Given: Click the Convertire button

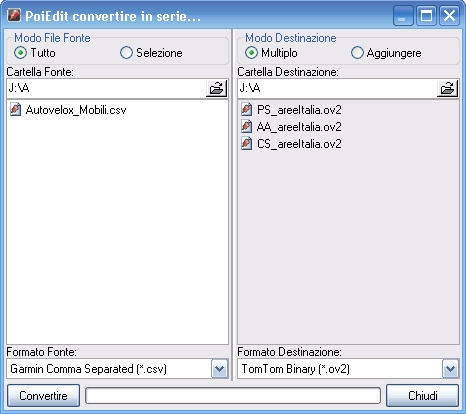Looking at the screenshot, I should [x=43, y=396].
